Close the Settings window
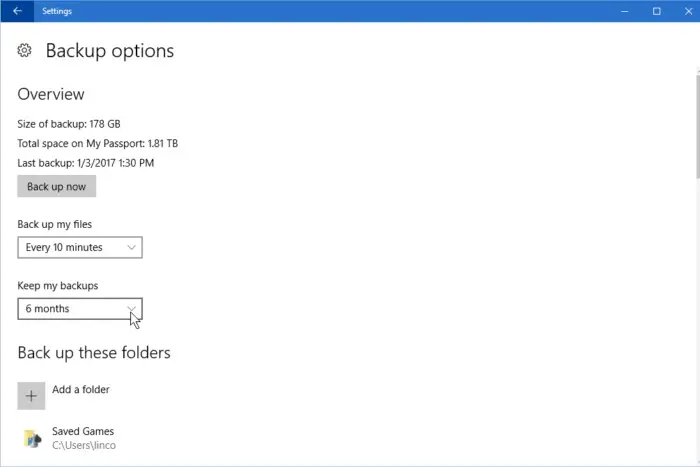Viewport: 700px width, 467px height. tap(688, 11)
